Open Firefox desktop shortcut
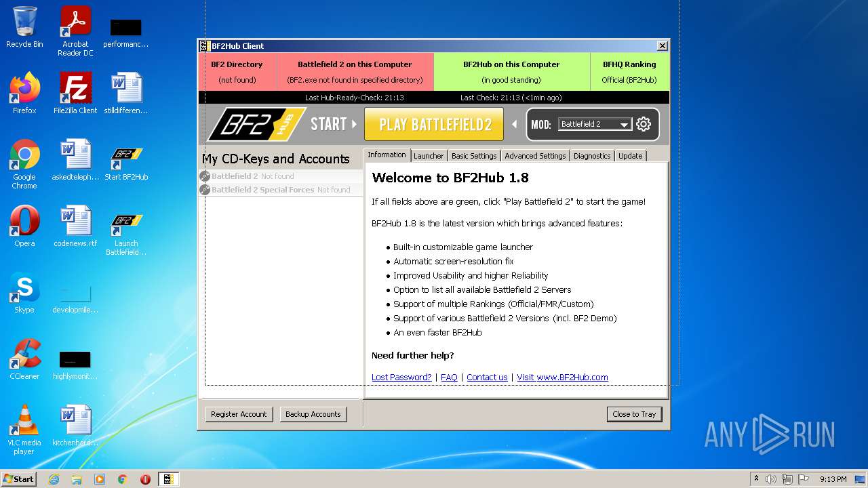Image resolution: width=868 pixels, height=488 pixels. click(x=24, y=93)
